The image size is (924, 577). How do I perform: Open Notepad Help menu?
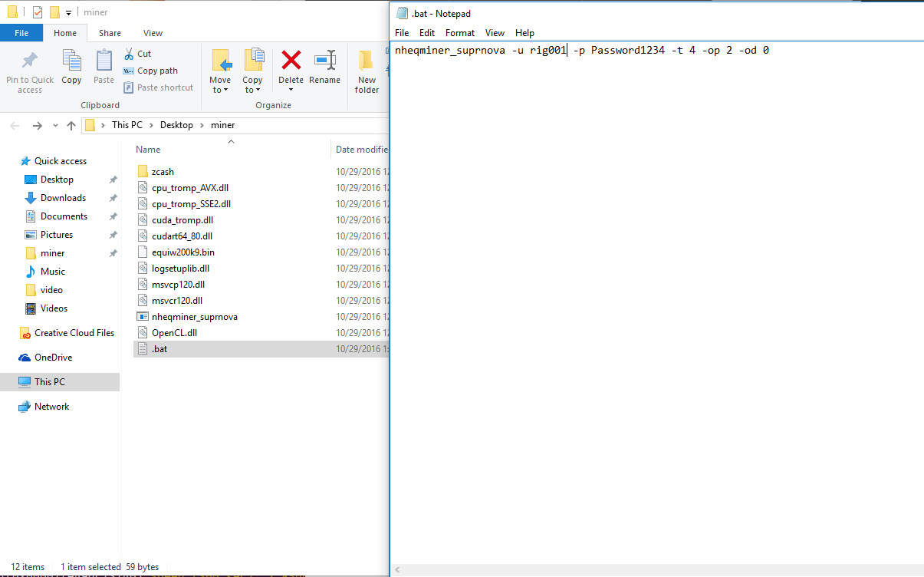524,33
